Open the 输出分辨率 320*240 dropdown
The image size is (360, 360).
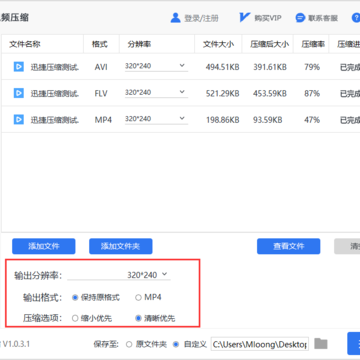(119, 275)
